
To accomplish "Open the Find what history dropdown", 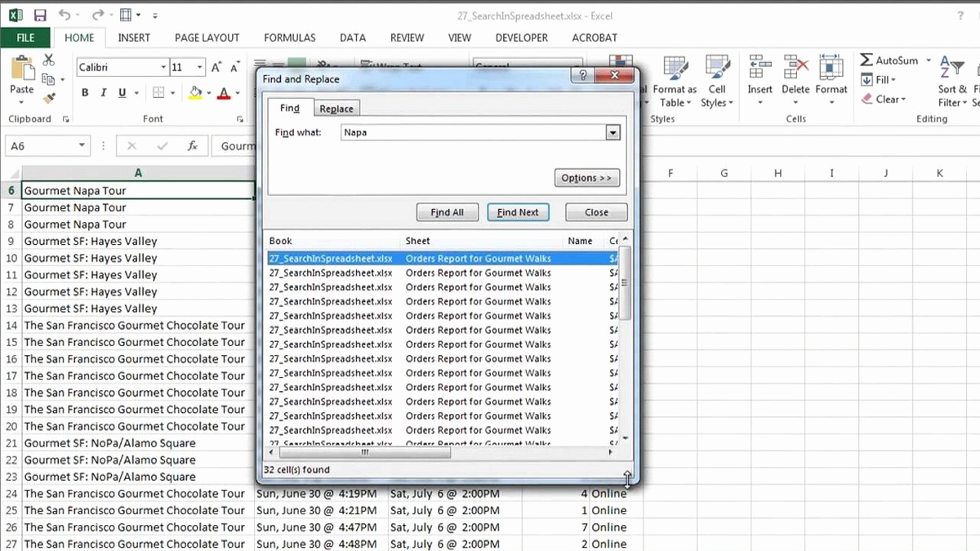I will (x=612, y=132).
